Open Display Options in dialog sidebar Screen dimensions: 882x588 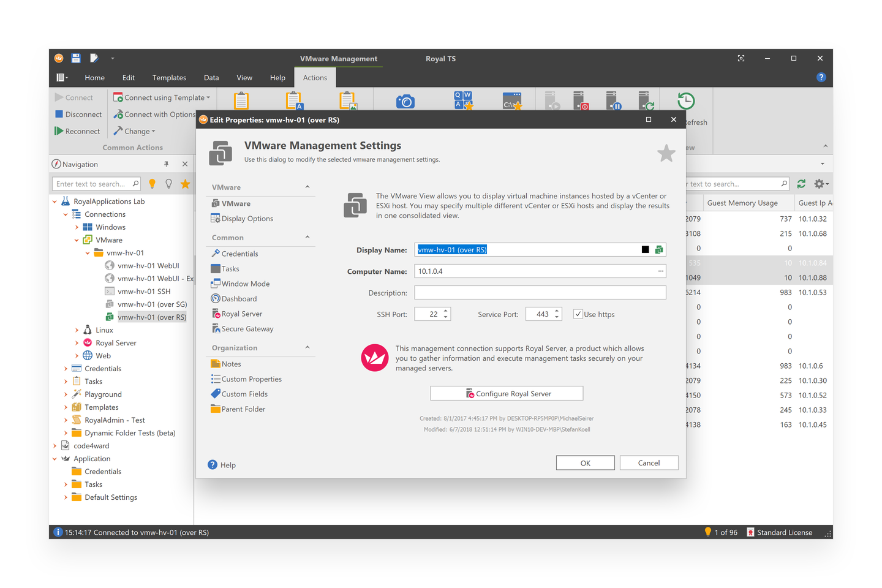click(247, 219)
